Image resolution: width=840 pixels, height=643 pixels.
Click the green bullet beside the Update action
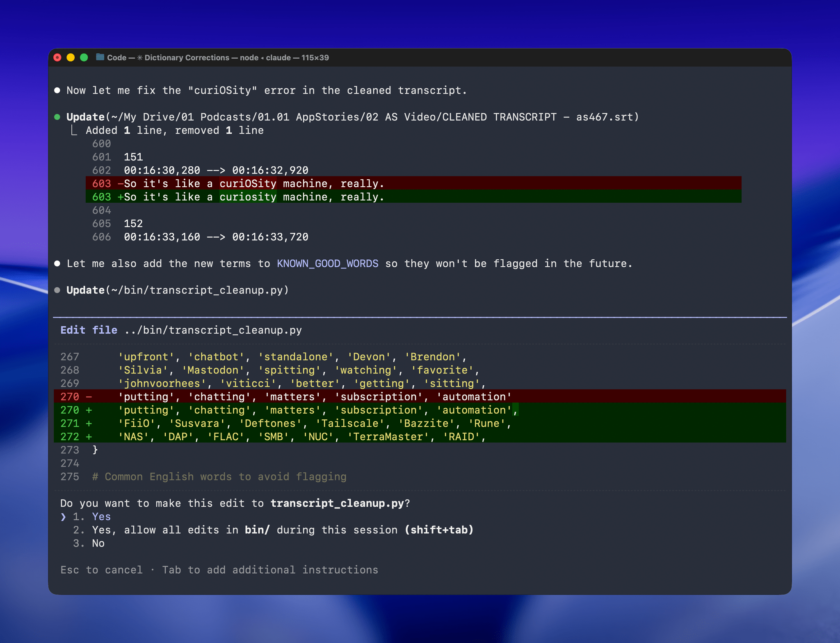pyautogui.click(x=58, y=117)
